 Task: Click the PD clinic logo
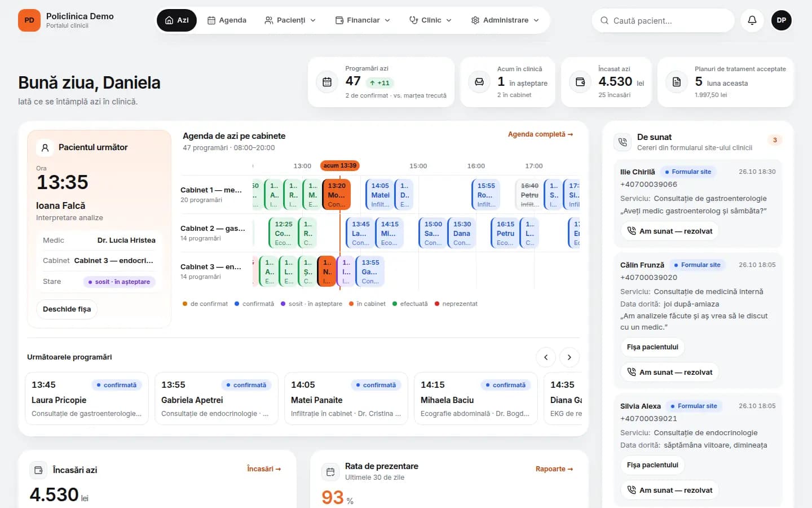tap(29, 20)
